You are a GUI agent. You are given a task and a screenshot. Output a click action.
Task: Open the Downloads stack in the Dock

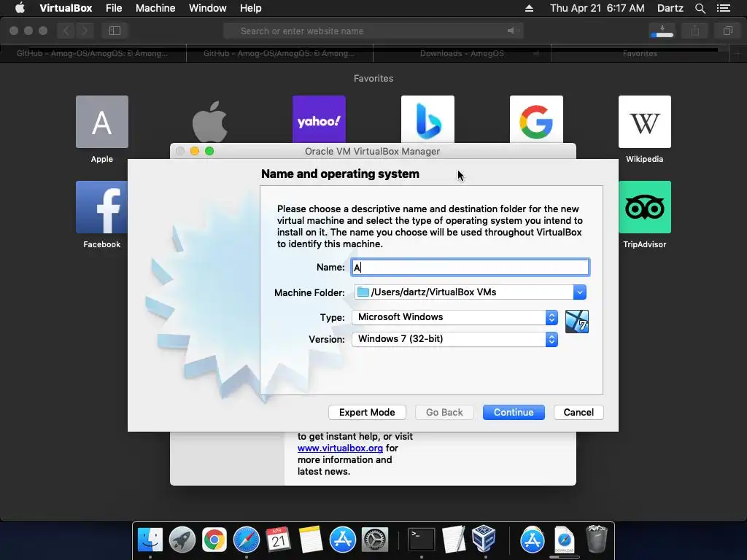click(x=565, y=540)
